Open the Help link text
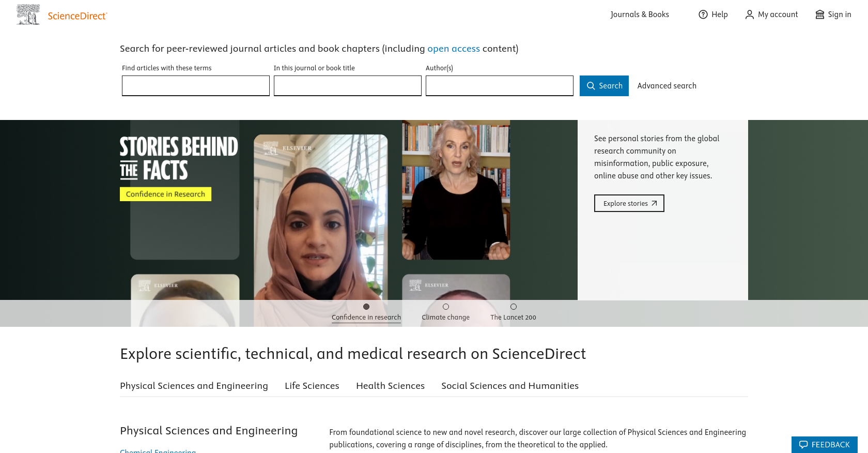This screenshot has height=453, width=868. 719,14
